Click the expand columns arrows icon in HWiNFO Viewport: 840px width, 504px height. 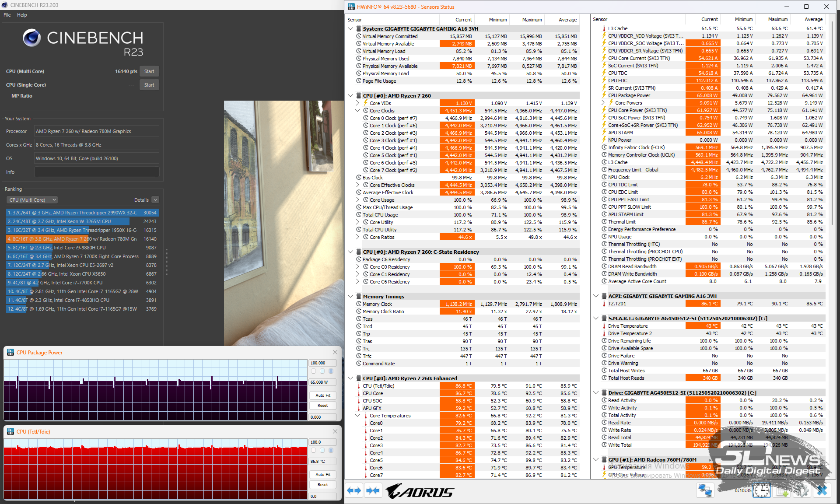click(354, 490)
